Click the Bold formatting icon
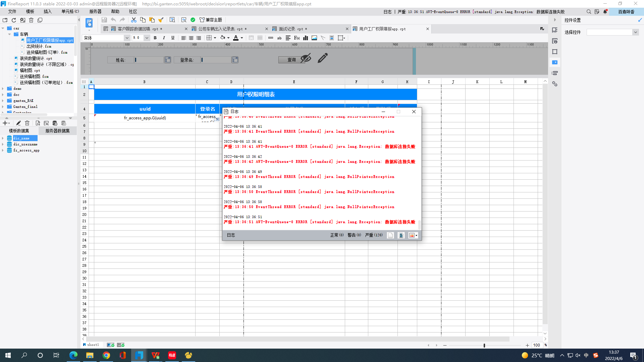The width and height of the screenshot is (644, 362). (x=155, y=38)
